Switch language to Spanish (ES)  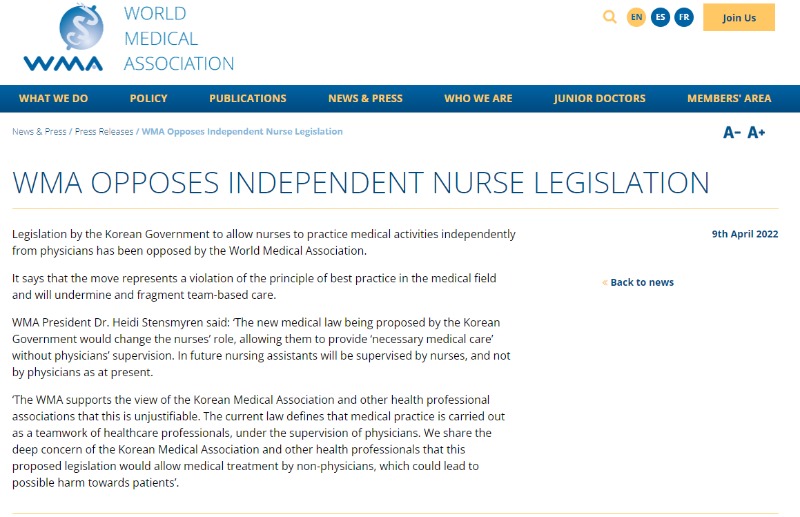(x=660, y=17)
